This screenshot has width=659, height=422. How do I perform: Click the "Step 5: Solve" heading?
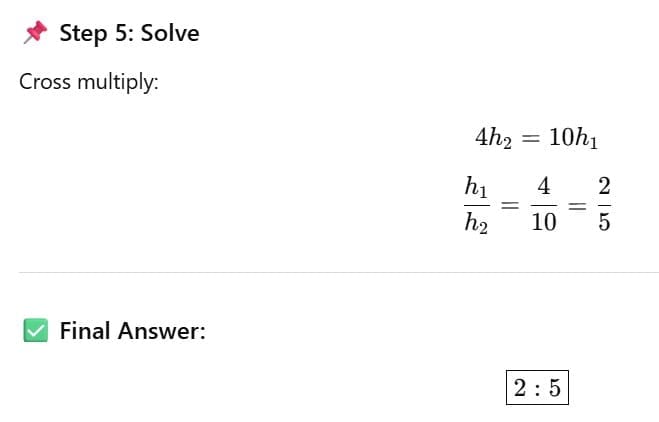click(x=129, y=33)
